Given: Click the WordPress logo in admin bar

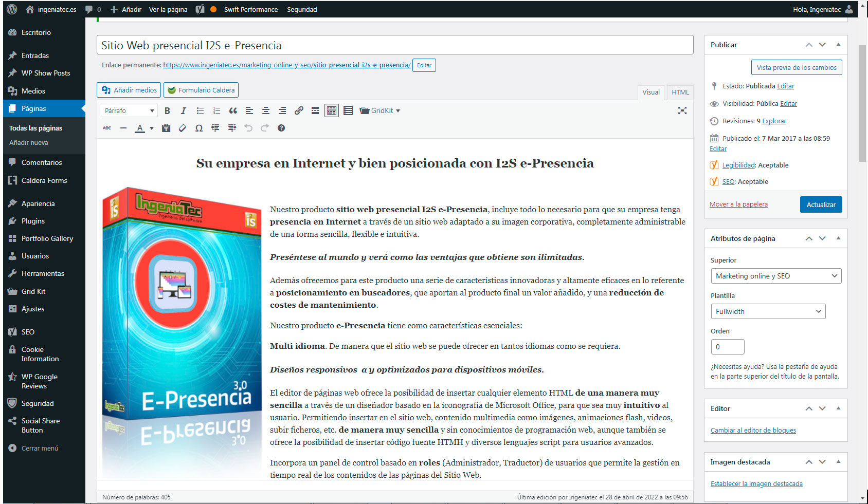Looking at the screenshot, I should point(12,9).
